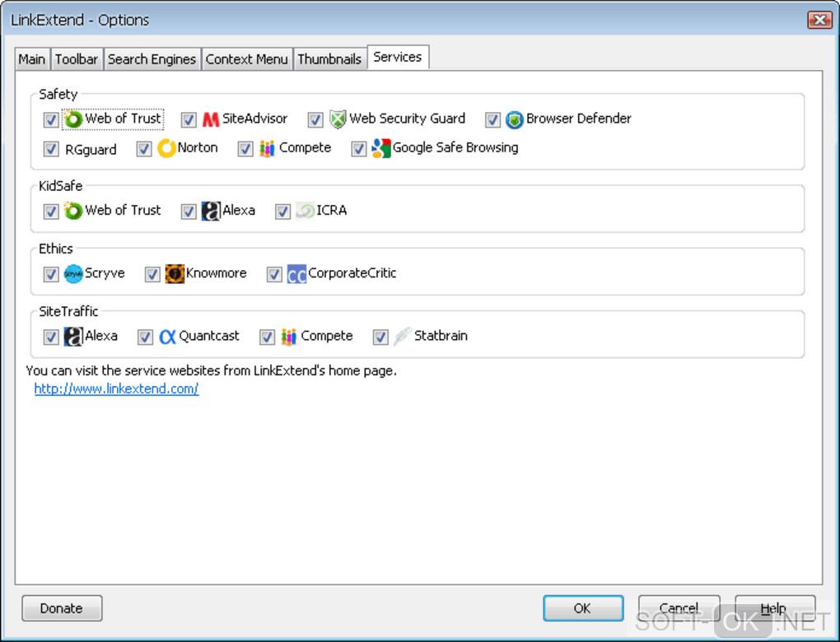Toggle Alexa checkbox in SiteTraffic group
Screen dimensions: 840x642
point(51,337)
